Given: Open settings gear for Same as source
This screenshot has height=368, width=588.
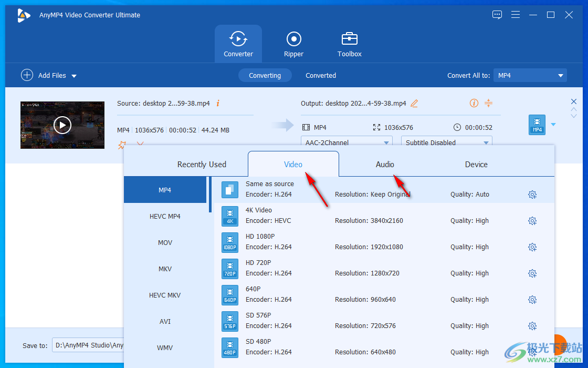Looking at the screenshot, I should [x=532, y=195].
